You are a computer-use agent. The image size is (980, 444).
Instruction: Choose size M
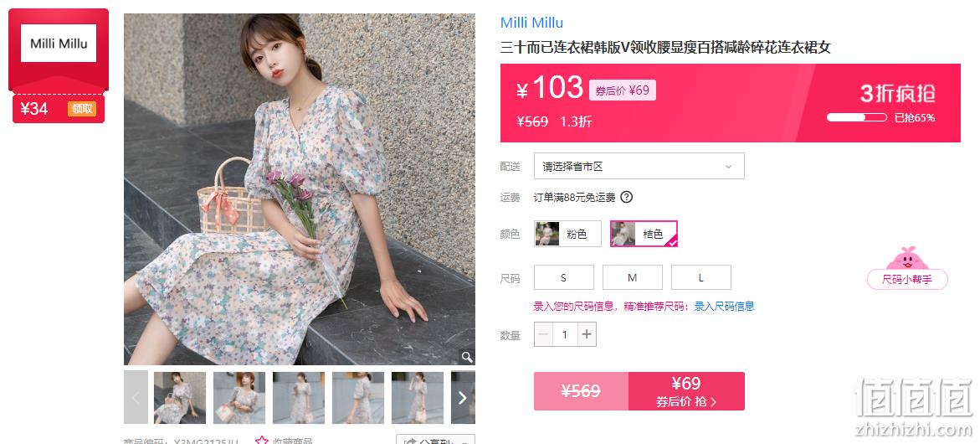633,277
